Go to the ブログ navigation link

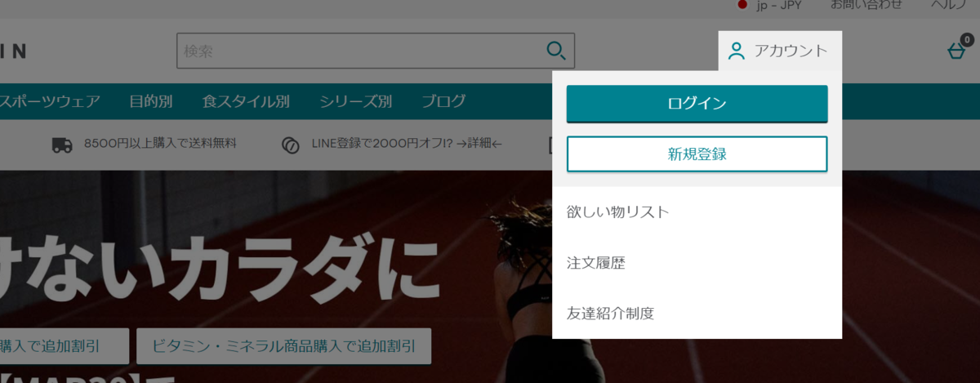(x=443, y=101)
